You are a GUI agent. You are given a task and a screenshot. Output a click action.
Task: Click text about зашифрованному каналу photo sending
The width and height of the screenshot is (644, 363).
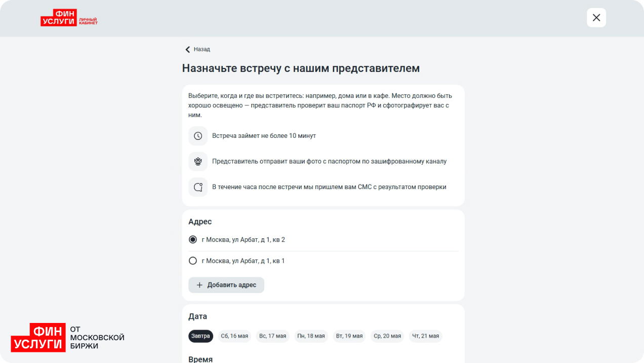pyautogui.click(x=329, y=161)
